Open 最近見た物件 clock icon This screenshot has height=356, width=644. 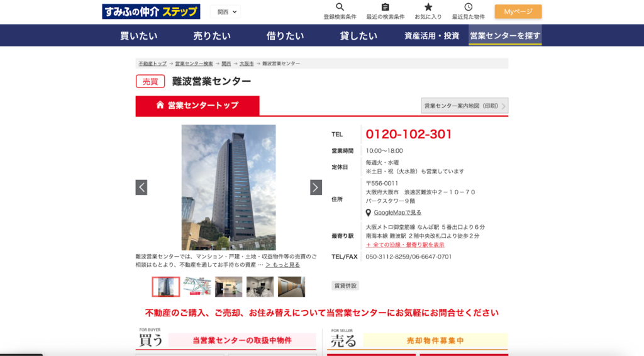tap(468, 7)
